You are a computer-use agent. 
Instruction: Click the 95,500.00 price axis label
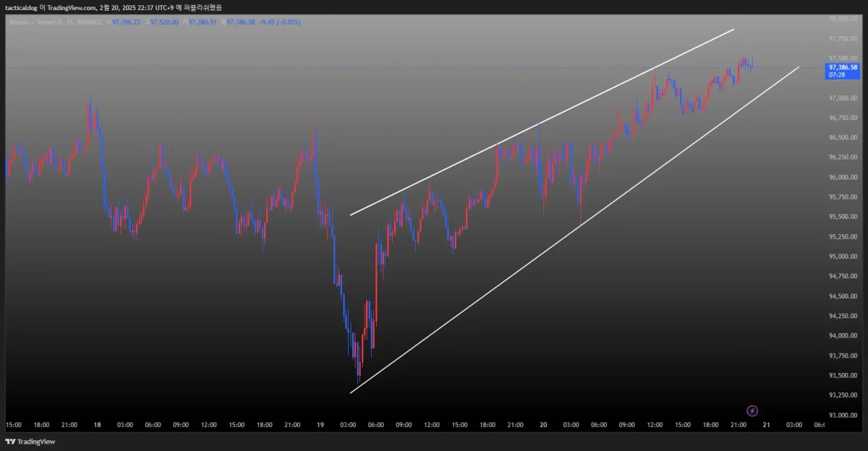pyautogui.click(x=843, y=217)
